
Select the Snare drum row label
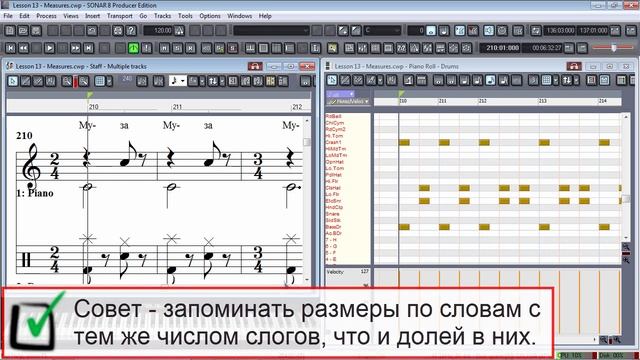332,214
